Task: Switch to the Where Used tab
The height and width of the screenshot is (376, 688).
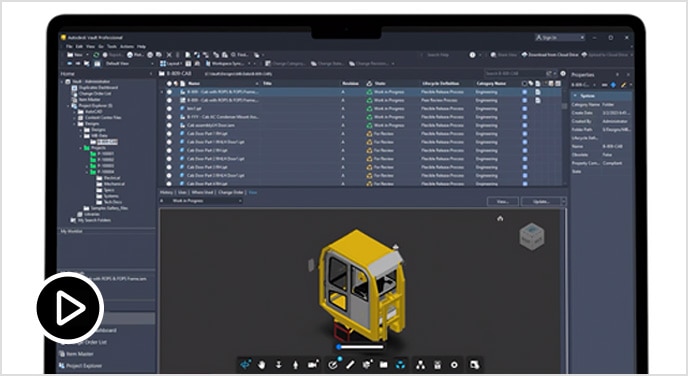Action: click(202, 193)
